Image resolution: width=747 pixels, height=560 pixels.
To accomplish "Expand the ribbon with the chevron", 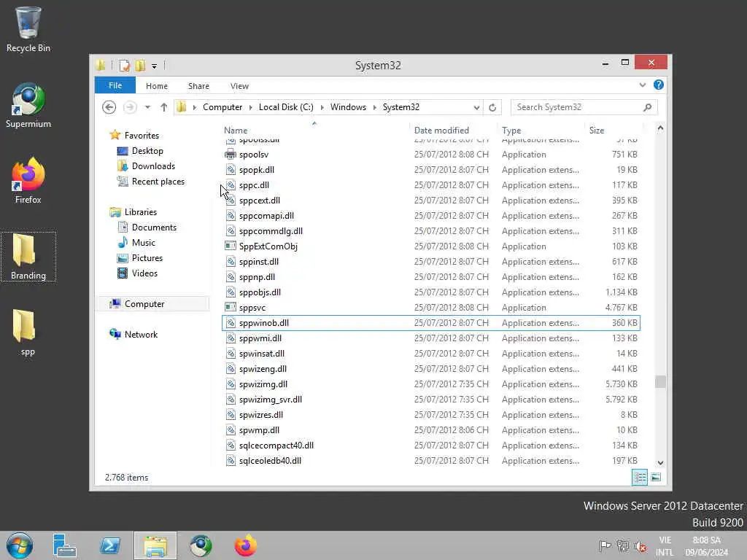I will [x=643, y=85].
